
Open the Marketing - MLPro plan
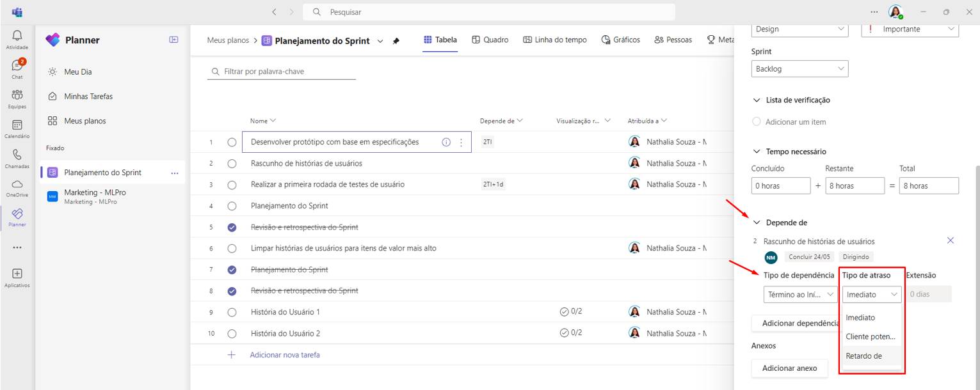(x=113, y=196)
